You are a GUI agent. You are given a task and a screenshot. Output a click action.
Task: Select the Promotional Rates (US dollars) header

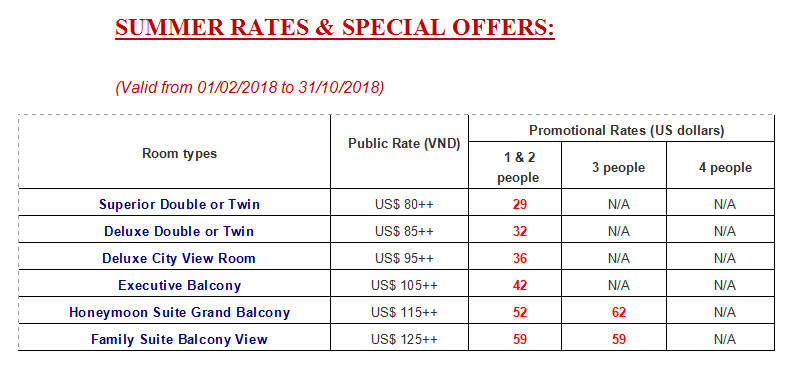(x=626, y=130)
